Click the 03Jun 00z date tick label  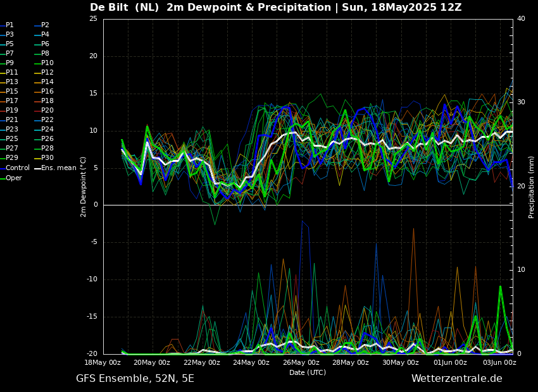pyautogui.click(x=499, y=363)
